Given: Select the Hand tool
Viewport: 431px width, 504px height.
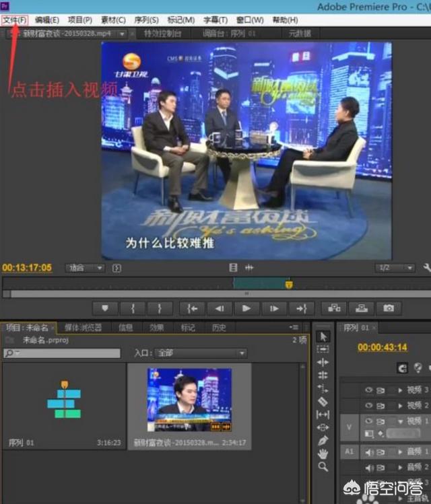Looking at the screenshot, I should coord(323,454).
